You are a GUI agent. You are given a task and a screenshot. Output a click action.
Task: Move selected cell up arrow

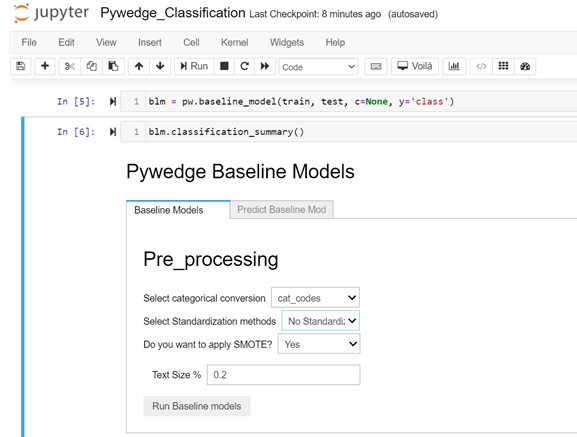[x=139, y=66]
